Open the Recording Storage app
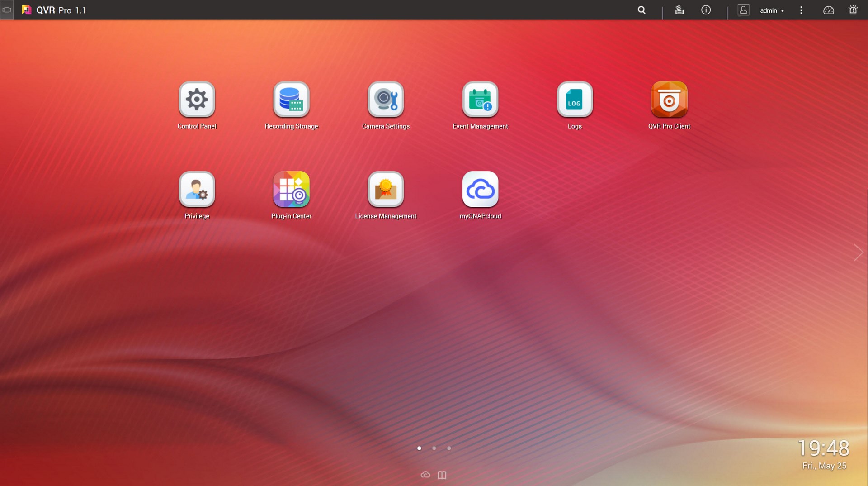 point(291,100)
